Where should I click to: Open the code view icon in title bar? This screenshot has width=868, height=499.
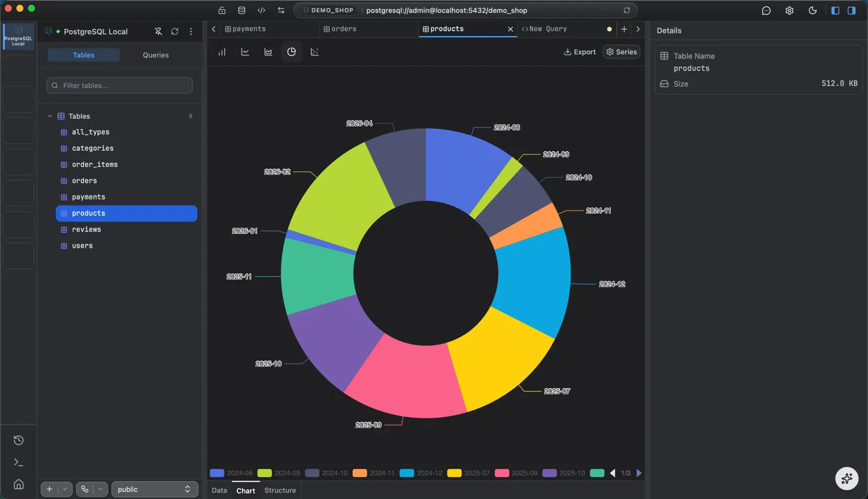pyautogui.click(x=261, y=10)
